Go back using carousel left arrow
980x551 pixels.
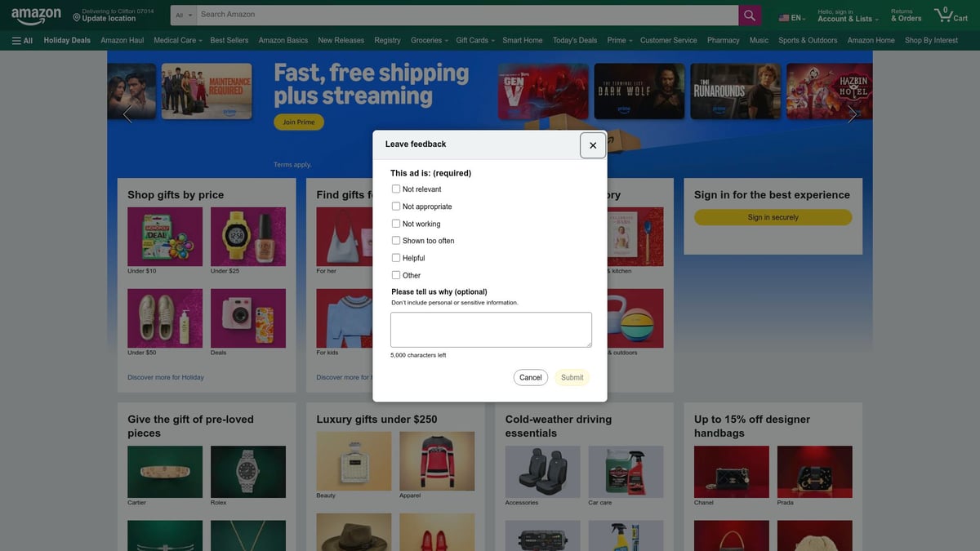pos(127,112)
